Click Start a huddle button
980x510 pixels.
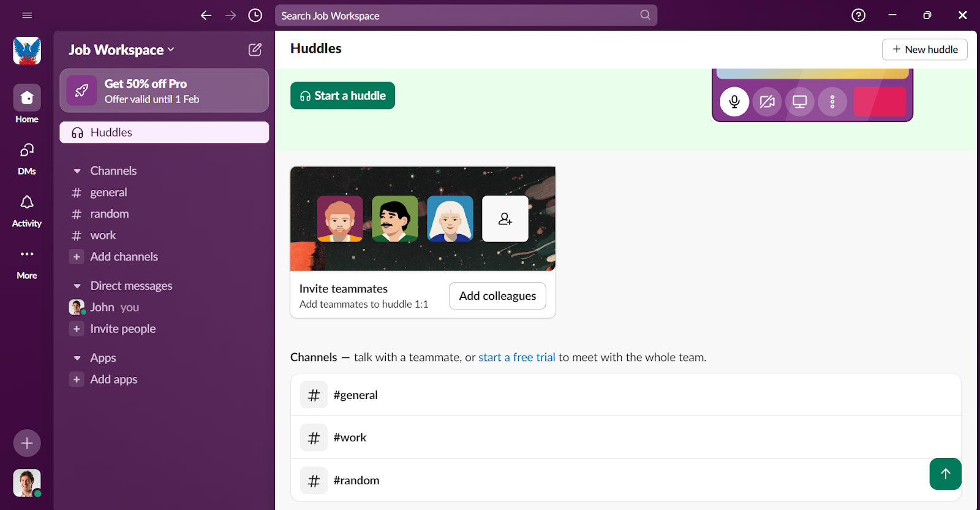(x=342, y=96)
